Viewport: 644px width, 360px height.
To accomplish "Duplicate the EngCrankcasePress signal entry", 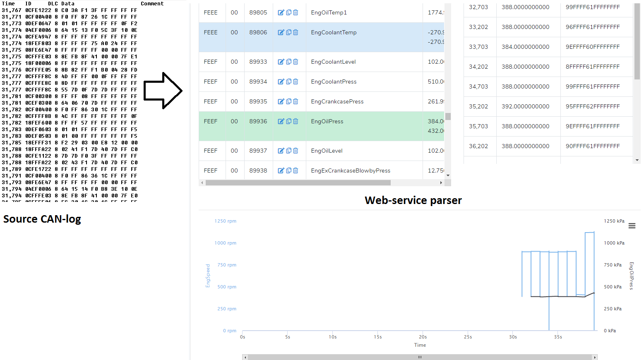I will coord(289,101).
